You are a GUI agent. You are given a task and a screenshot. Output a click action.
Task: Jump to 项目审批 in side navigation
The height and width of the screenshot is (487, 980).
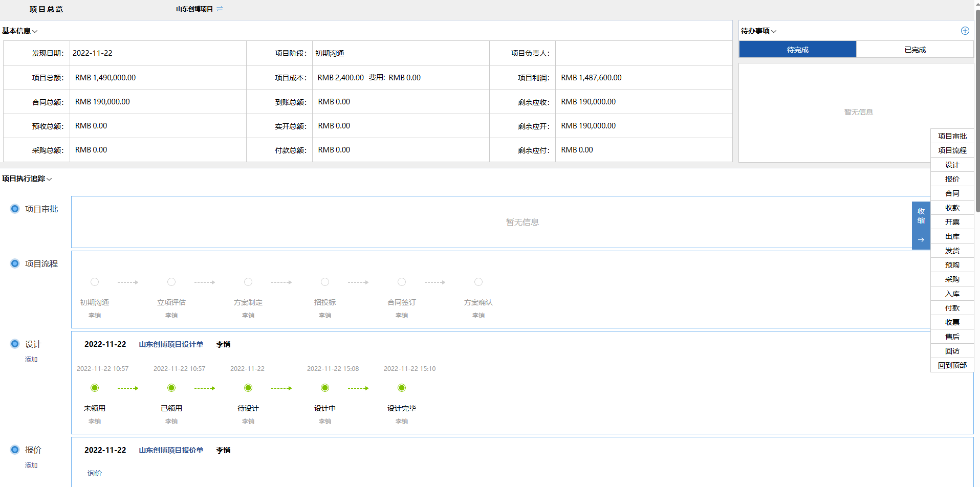click(x=952, y=136)
